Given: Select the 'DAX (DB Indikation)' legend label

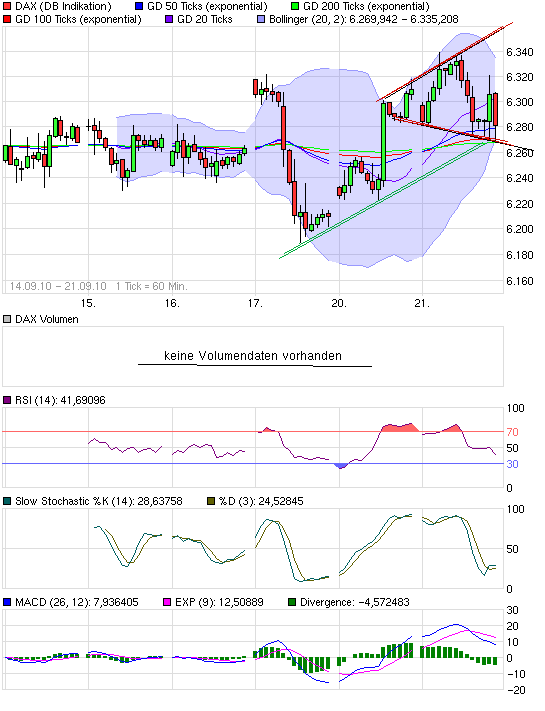Looking at the screenshot, I should point(63,6).
